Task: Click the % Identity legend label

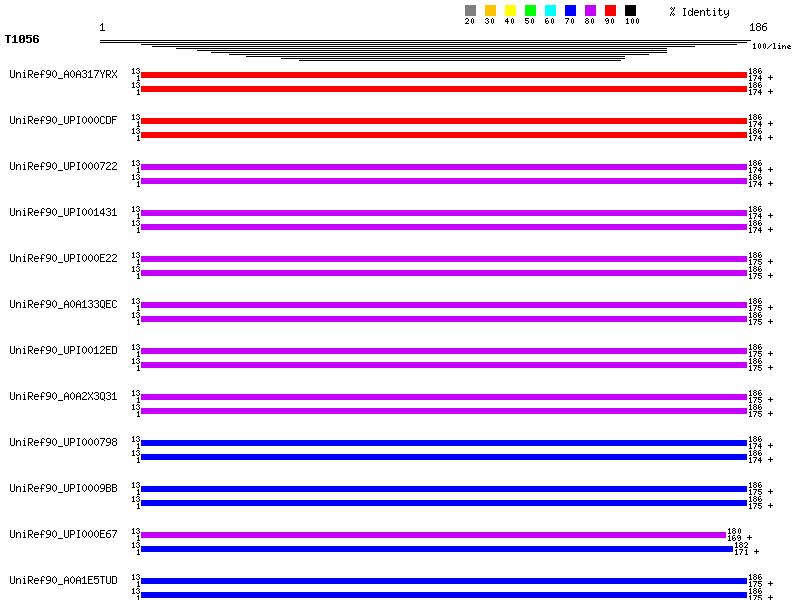Action: click(x=699, y=12)
